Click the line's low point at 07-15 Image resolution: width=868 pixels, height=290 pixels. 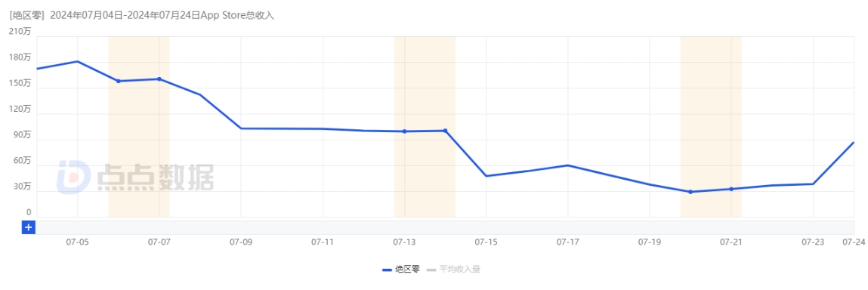pyautogui.click(x=486, y=176)
